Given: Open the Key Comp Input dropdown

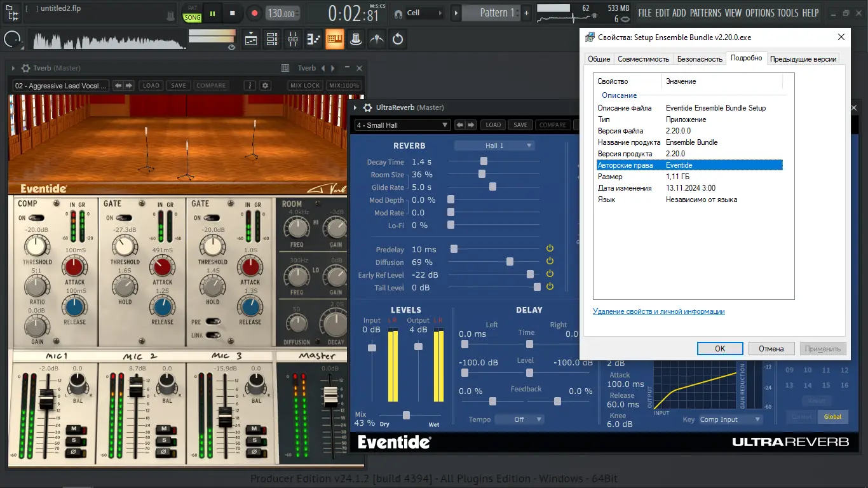Looking at the screenshot, I should click(x=730, y=419).
